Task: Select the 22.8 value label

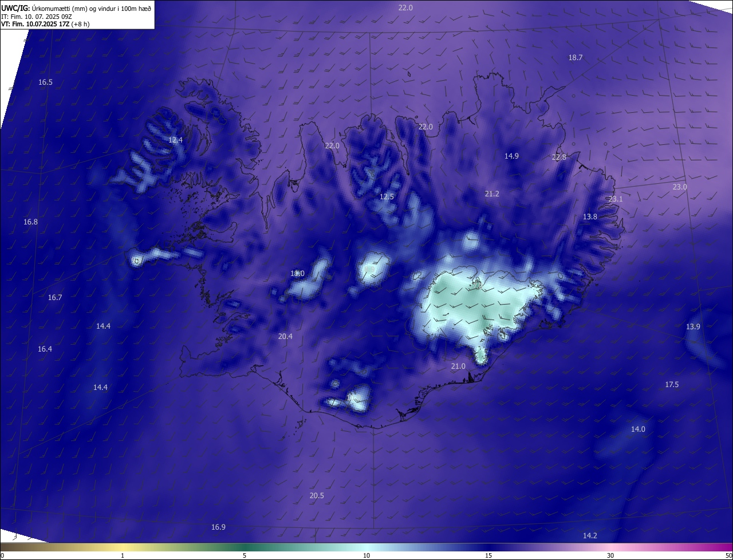Action: coord(559,157)
